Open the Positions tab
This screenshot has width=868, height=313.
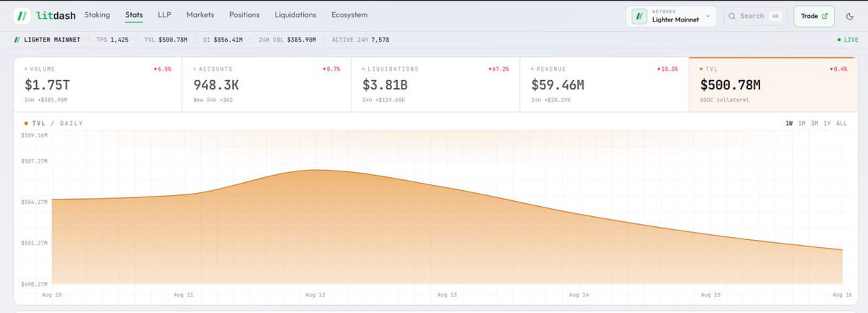pyautogui.click(x=244, y=15)
